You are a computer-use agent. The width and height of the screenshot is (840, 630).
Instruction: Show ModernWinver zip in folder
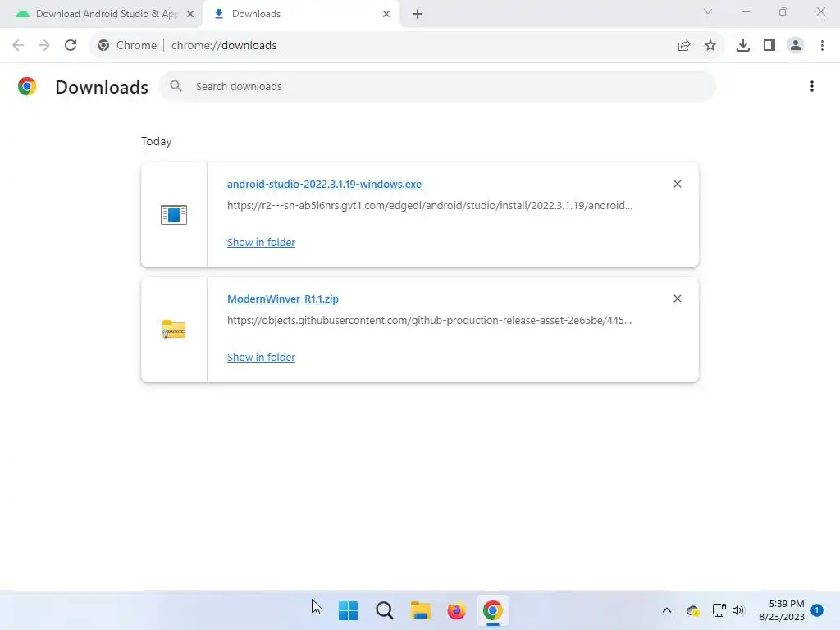coord(261,357)
